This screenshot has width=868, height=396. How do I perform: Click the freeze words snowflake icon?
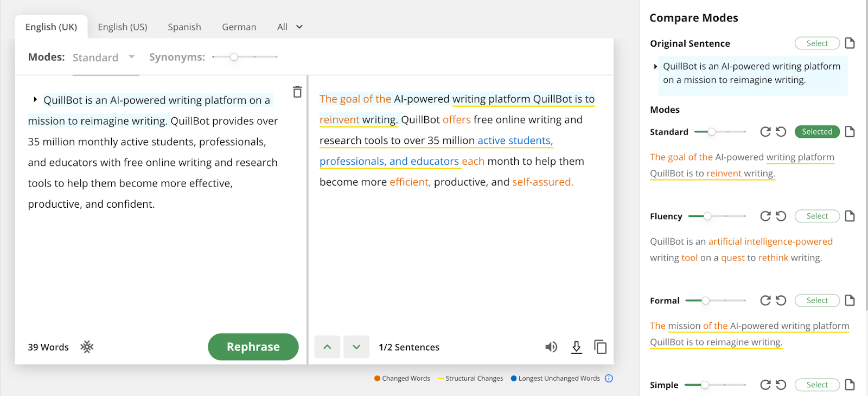(87, 347)
